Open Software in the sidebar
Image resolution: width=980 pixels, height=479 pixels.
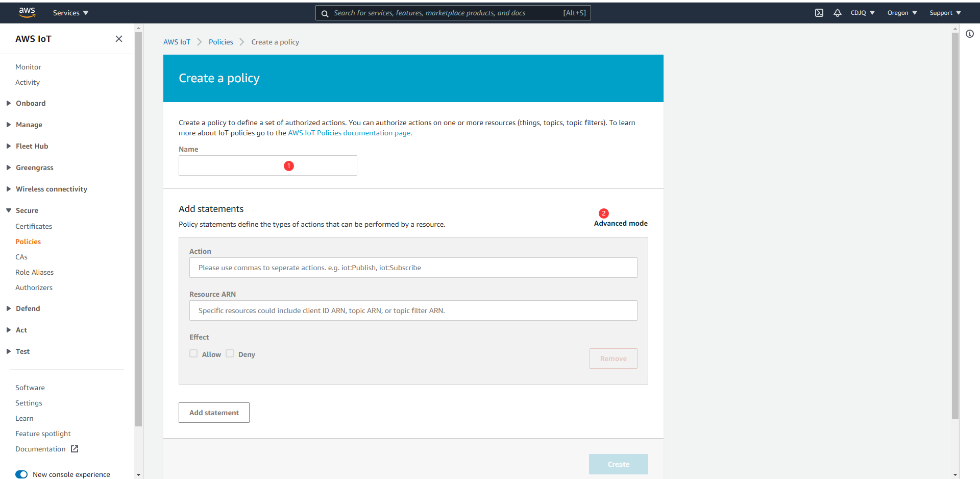point(30,388)
